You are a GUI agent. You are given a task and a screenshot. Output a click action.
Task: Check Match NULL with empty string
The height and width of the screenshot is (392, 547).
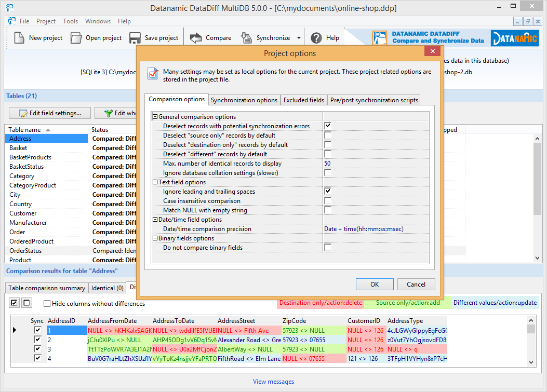[x=328, y=210]
